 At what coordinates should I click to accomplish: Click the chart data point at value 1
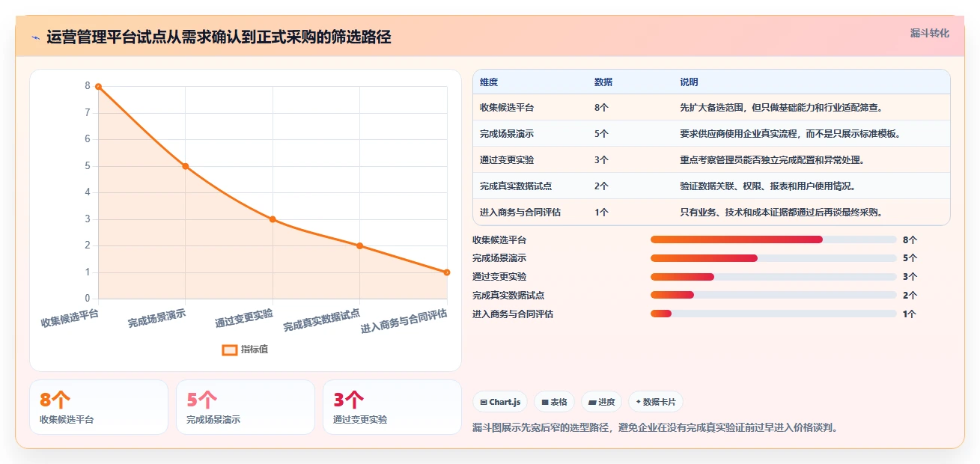point(447,272)
